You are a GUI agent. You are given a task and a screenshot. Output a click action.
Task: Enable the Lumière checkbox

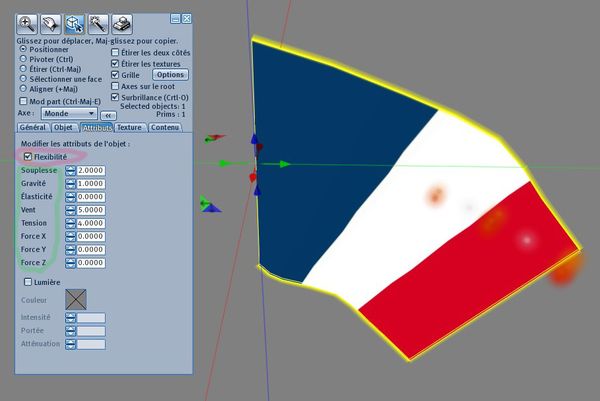click(28, 282)
